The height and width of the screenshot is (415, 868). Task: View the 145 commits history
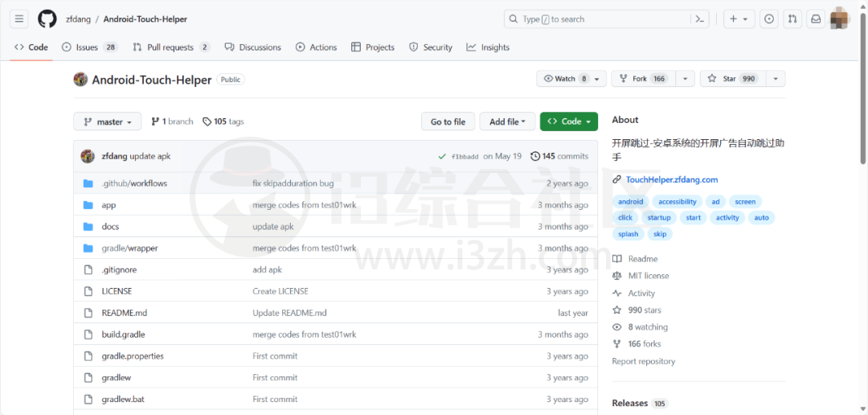pos(559,156)
